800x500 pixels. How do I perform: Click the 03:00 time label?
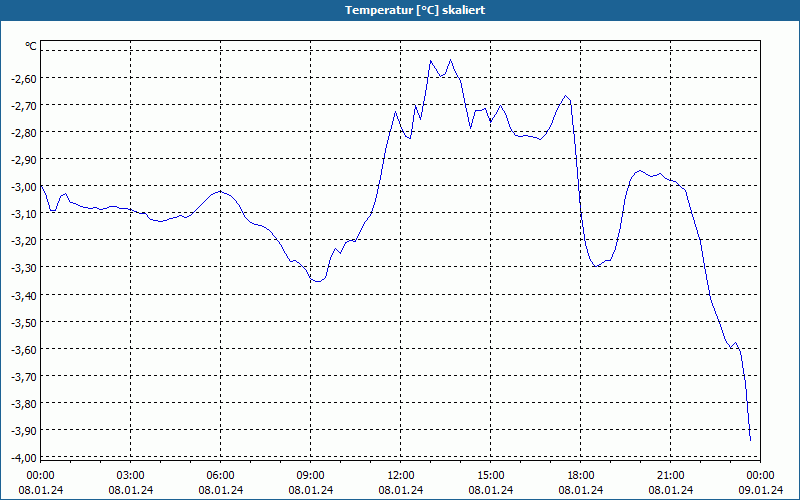(x=131, y=476)
